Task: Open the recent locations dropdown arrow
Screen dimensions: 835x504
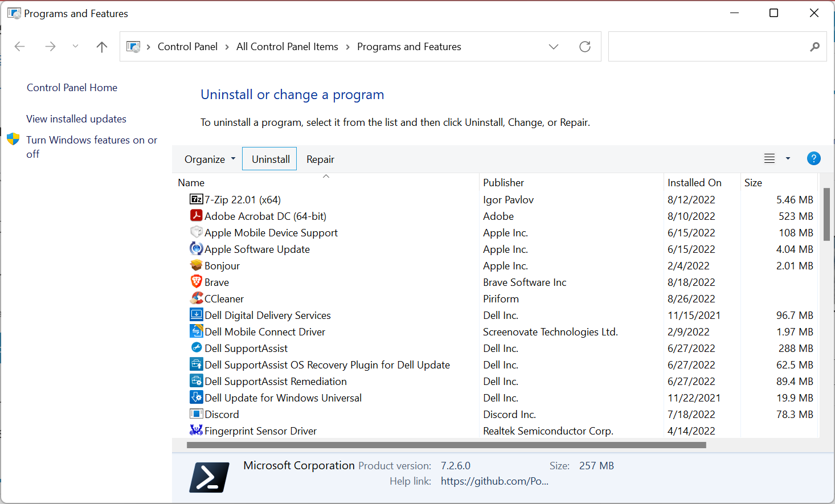Action: pos(75,47)
